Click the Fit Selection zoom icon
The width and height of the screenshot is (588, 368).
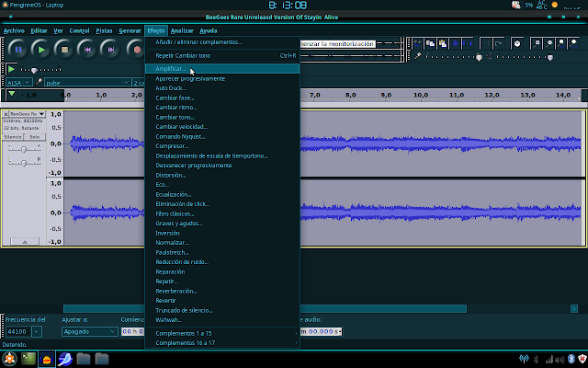pyautogui.click(x=561, y=43)
